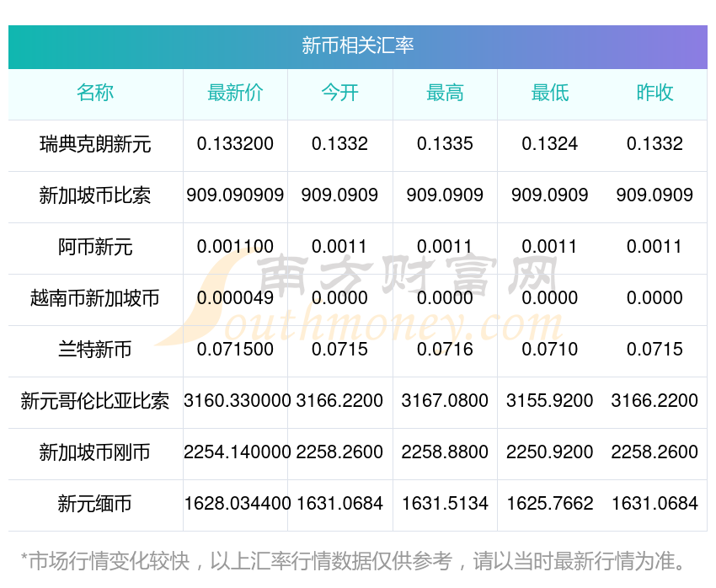Click the row name 新加坡币比索
Screen dimensions: 716x588
click(95, 195)
